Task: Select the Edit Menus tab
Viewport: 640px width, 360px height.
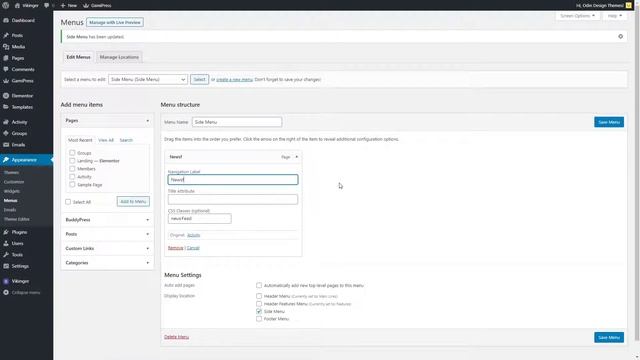Action: tap(78, 57)
